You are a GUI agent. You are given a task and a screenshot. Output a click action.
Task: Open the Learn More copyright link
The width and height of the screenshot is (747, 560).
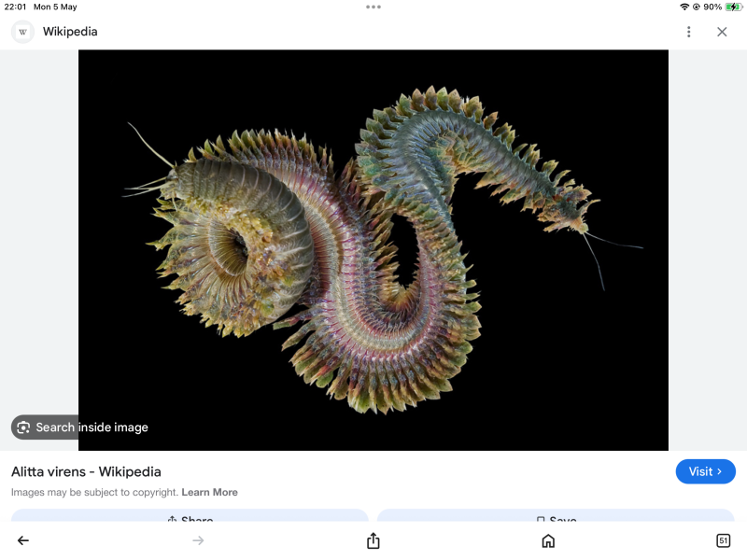[209, 492]
